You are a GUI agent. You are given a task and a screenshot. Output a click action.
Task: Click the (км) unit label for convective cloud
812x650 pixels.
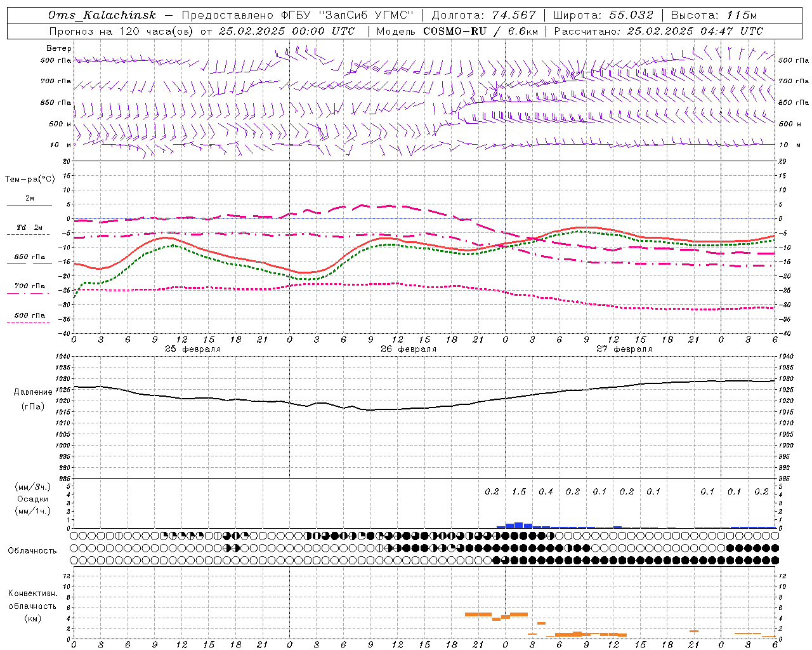(33, 618)
